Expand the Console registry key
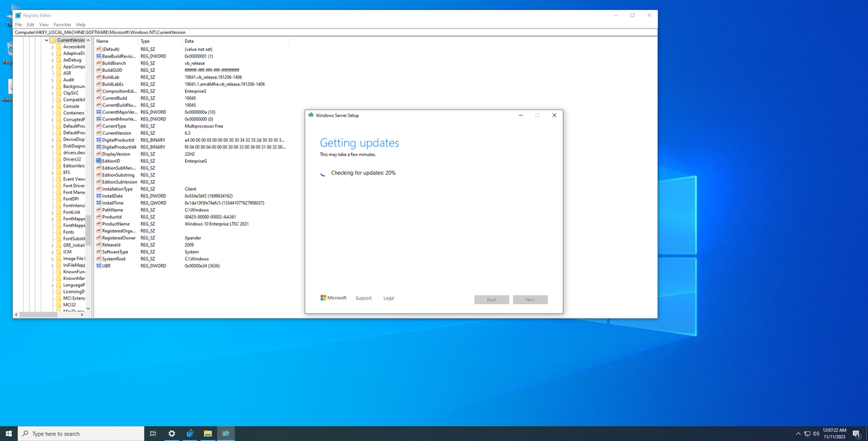The width and height of the screenshot is (868, 441). pos(52,106)
